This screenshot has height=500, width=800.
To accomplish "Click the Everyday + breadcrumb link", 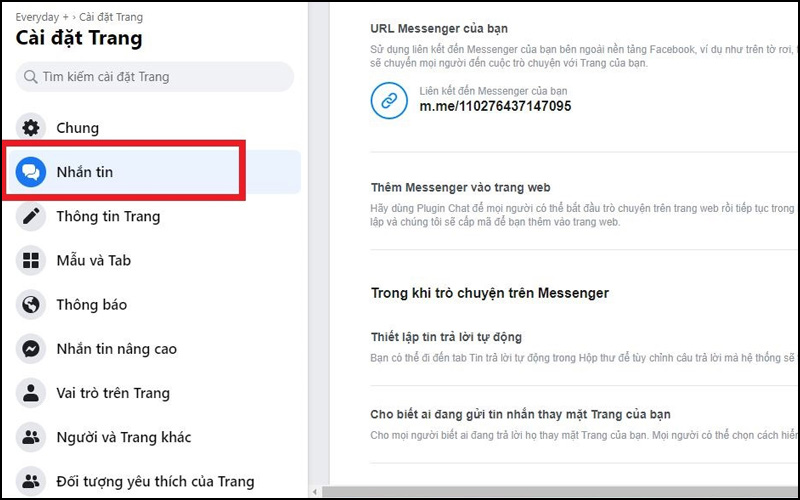I will pos(42,17).
